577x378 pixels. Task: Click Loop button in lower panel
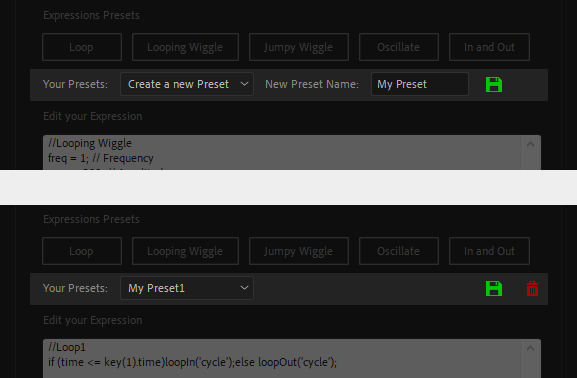pos(82,251)
